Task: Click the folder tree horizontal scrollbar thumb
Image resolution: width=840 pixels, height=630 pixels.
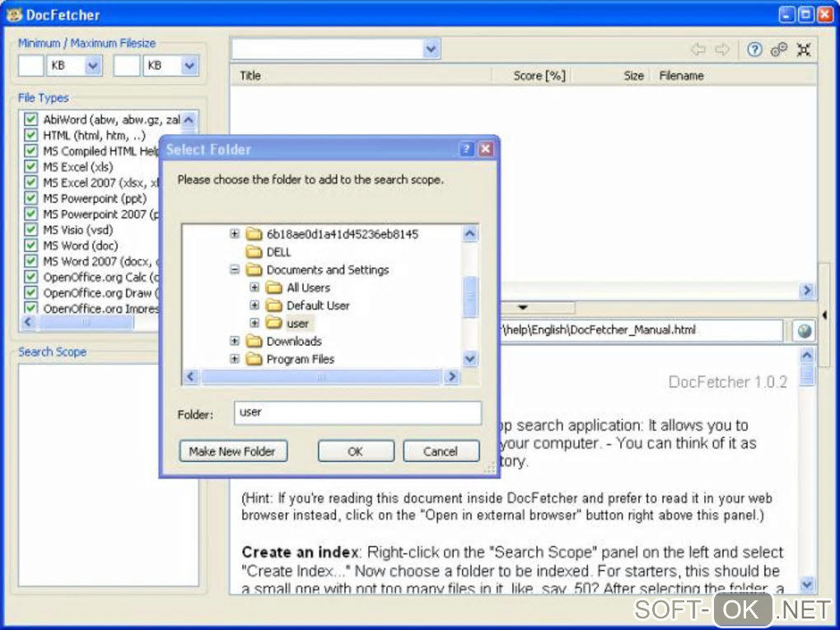Action: [321, 377]
